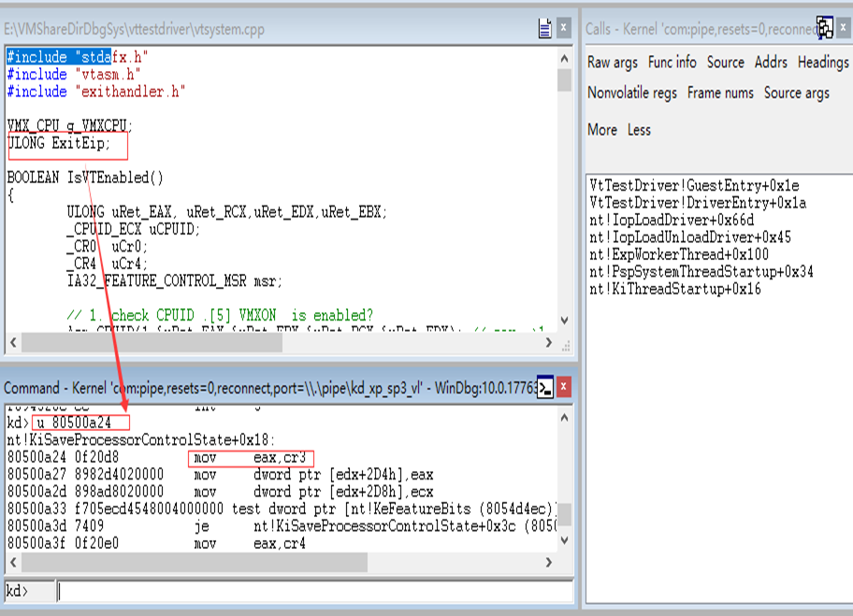Toggle Raw args in Calls window
Viewport: 853px width, 616px height.
click(x=613, y=63)
